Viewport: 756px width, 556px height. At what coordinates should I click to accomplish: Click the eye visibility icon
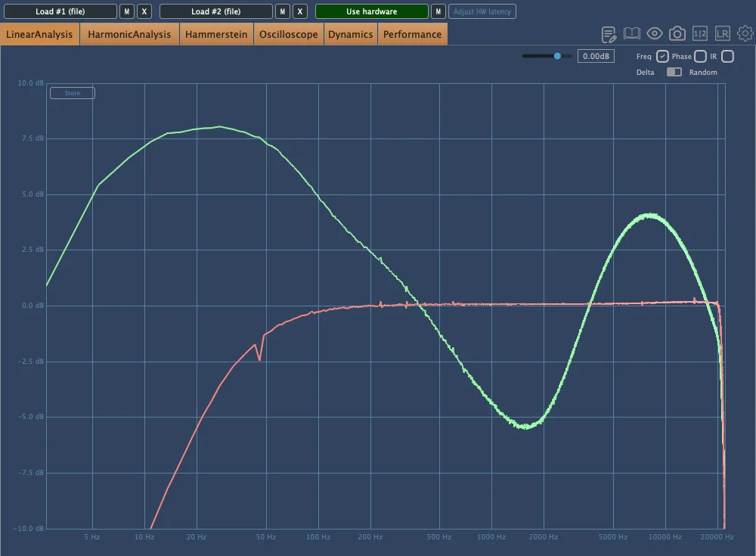click(655, 34)
